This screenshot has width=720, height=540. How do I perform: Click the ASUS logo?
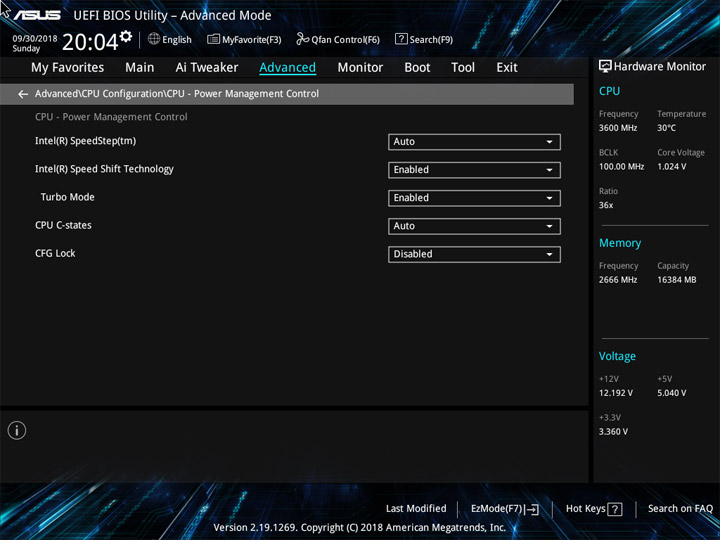37,15
